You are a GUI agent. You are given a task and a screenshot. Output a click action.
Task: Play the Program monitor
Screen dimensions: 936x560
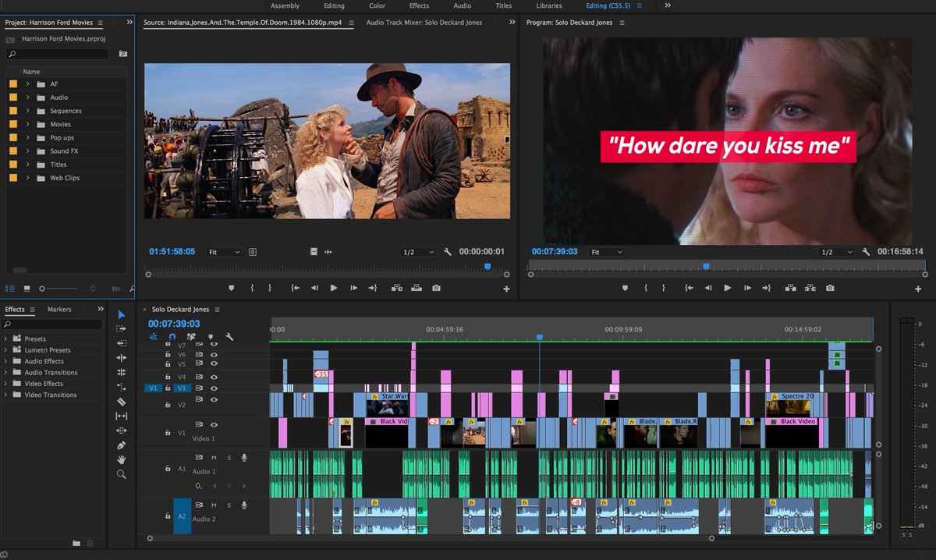coord(728,288)
